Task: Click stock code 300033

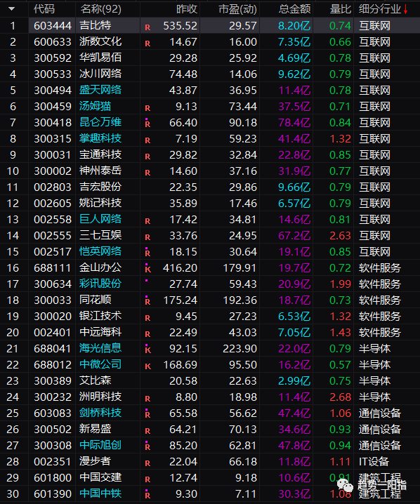Action: (x=53, y=300)
